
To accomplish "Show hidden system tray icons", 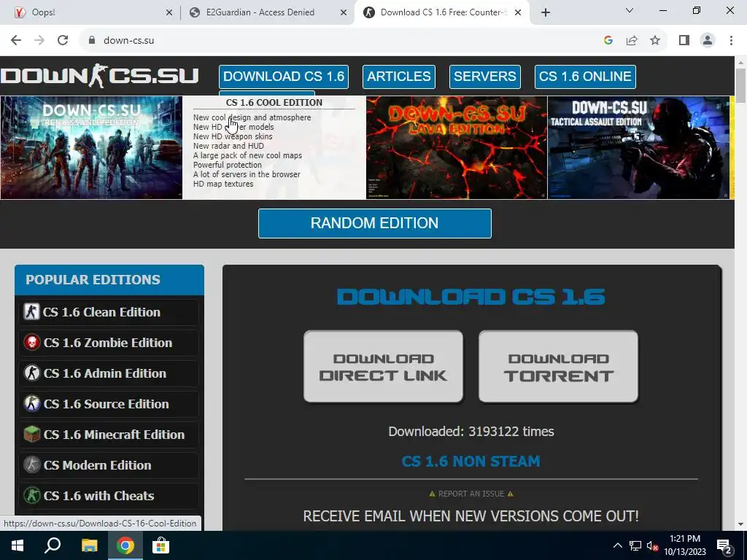I will 617,545.
